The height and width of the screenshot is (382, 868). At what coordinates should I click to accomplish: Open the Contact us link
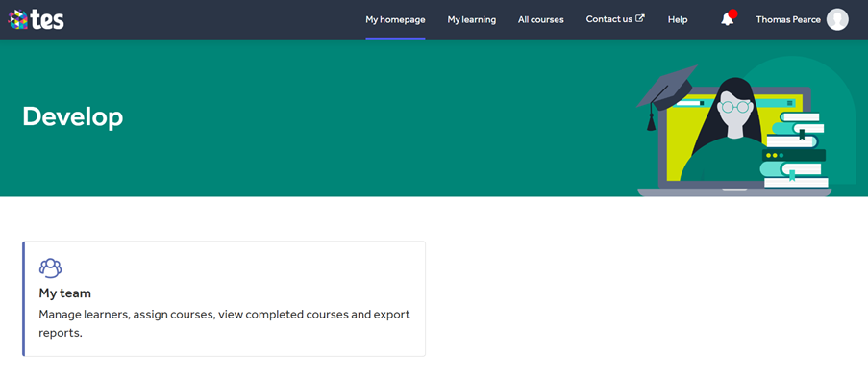[615, 19]
